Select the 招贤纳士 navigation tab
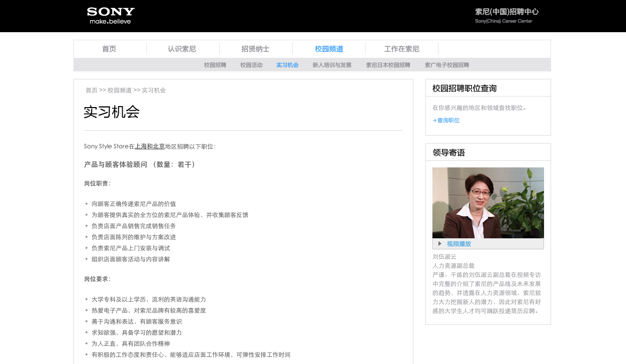Screen dimensions: 626x364 click(255, 49)
